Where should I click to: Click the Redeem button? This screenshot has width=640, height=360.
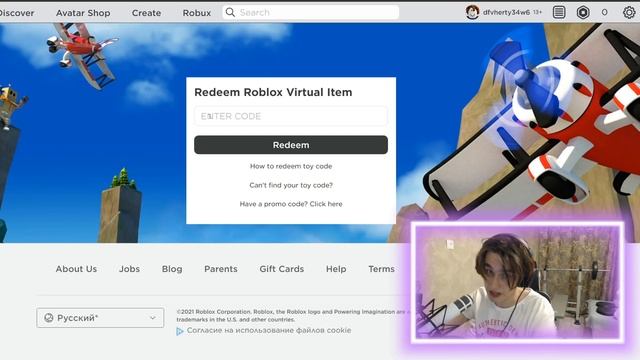pos(291,145)
